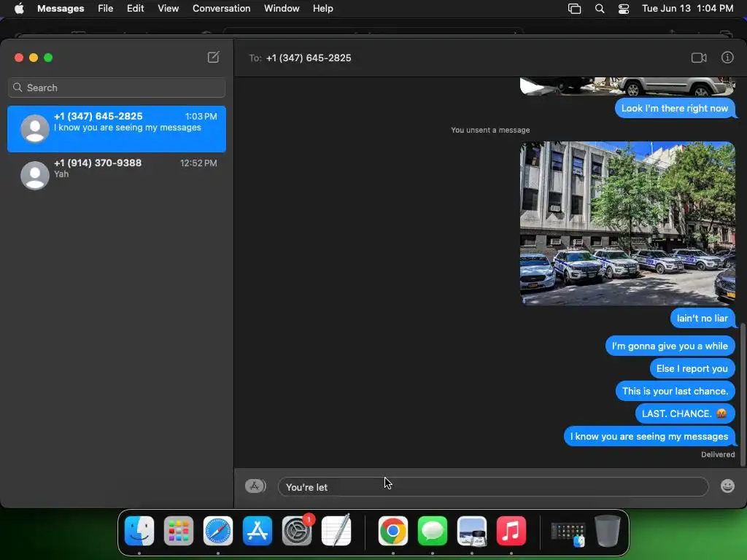Start a FaceTime video call
Image resolution: width=747 pixels, height=560 pixels.
[698, 58]
